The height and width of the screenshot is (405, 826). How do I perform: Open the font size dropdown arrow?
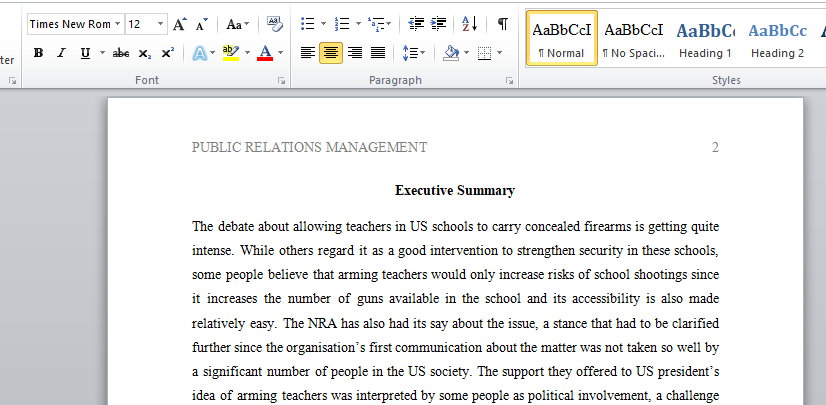coord(160,24)
